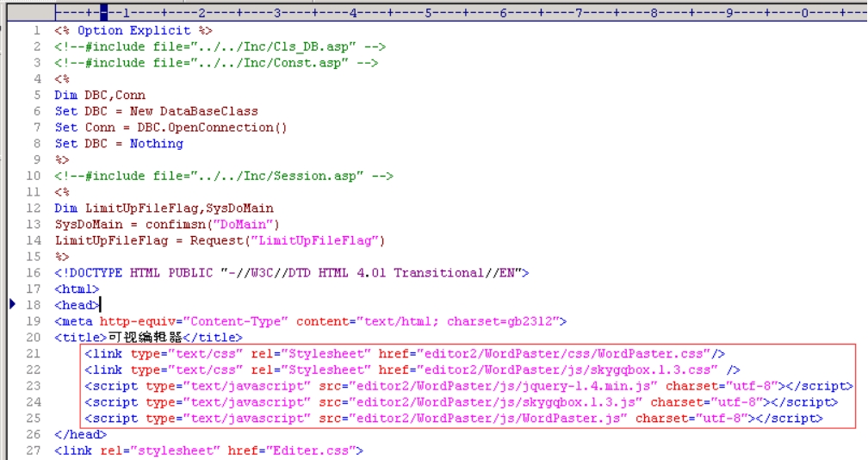Click line number 1 in the gutter

[x=36, y=31]
